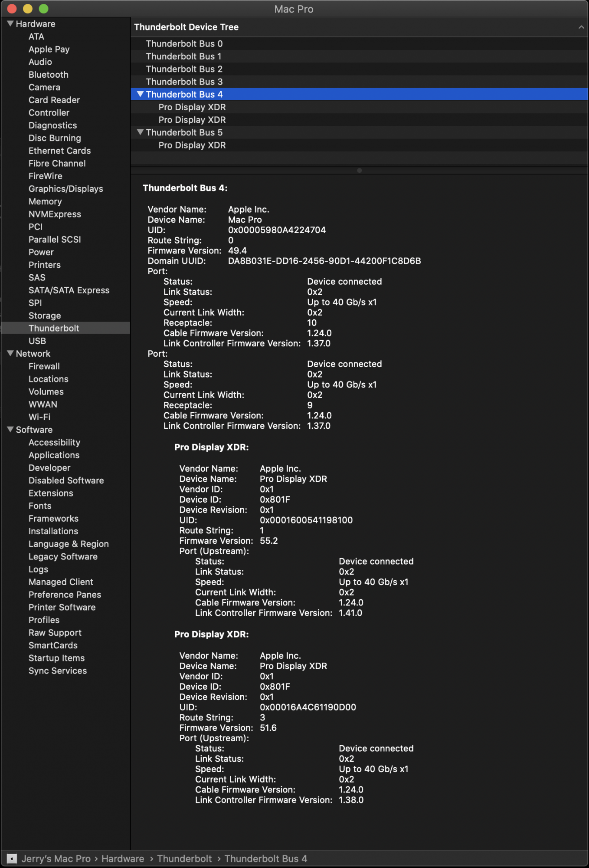Select PCI in the sidebar
Screen dimensions: 589x868
(36, 227)
